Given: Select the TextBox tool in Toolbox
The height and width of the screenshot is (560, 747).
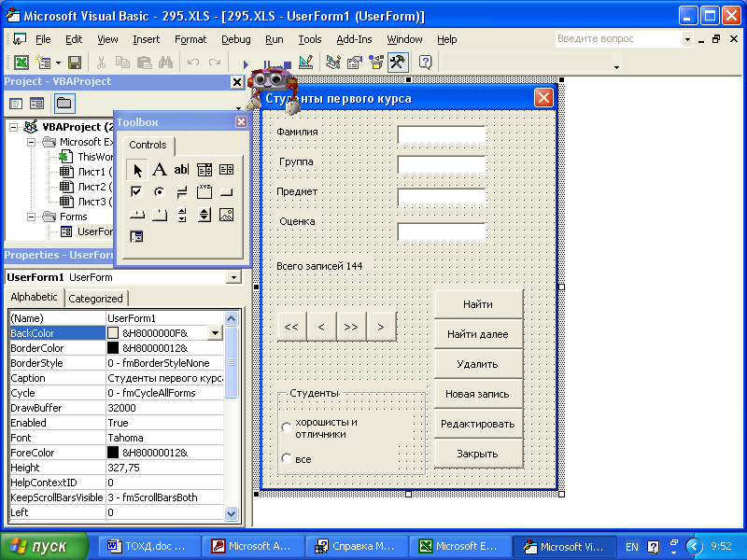Looking at the screenshot, I should (181, 170).
